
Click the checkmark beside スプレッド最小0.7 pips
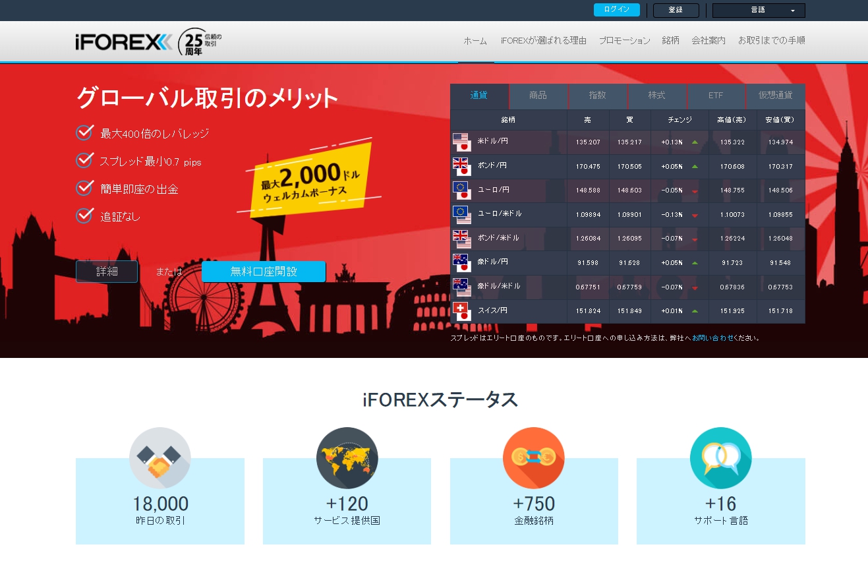pos(84,160)
